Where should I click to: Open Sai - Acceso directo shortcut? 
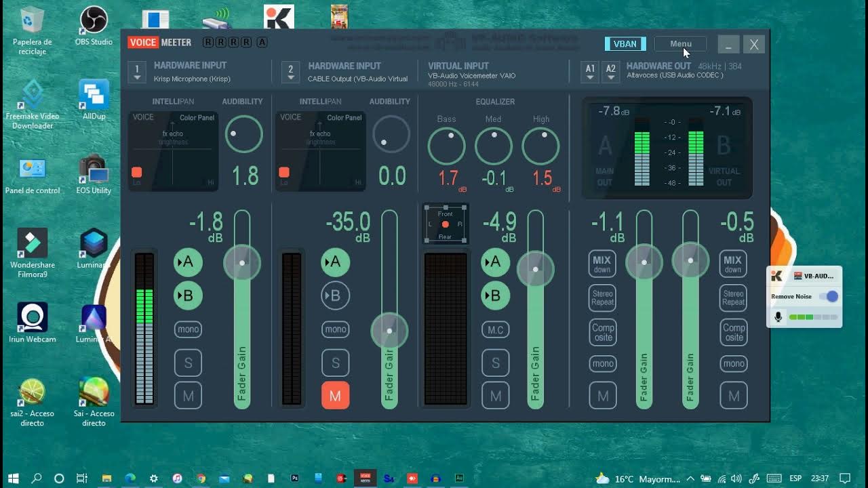(x=94, y=403)
